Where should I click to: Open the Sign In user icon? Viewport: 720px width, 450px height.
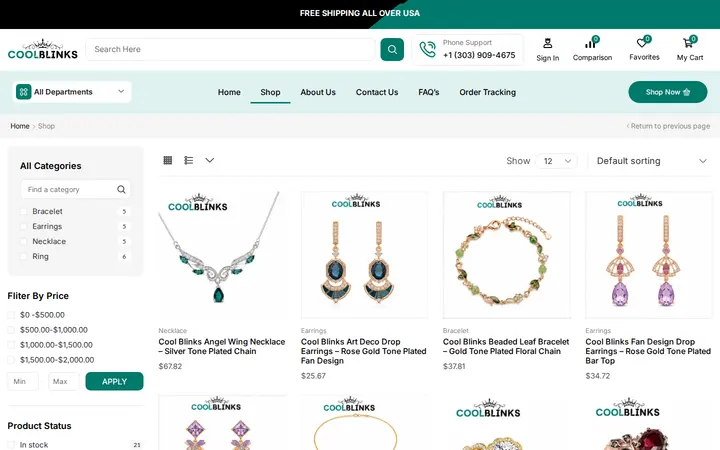pyautogui.click(x=547, y=44)
